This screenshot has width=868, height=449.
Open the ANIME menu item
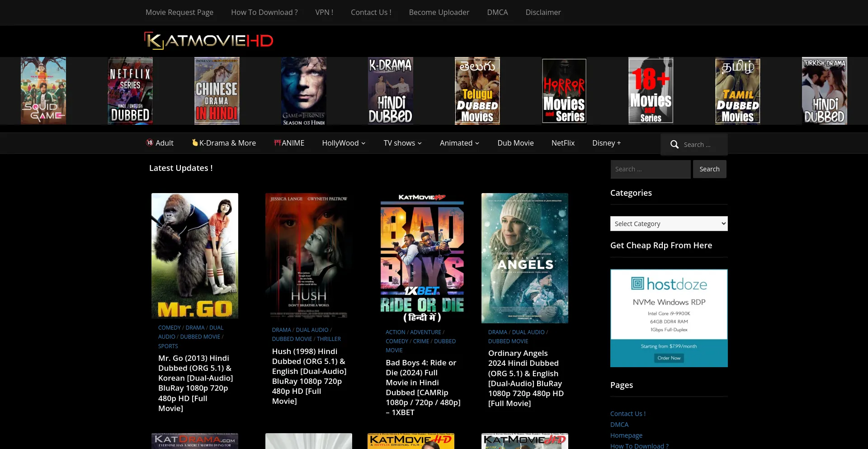[x=289, y=143]
